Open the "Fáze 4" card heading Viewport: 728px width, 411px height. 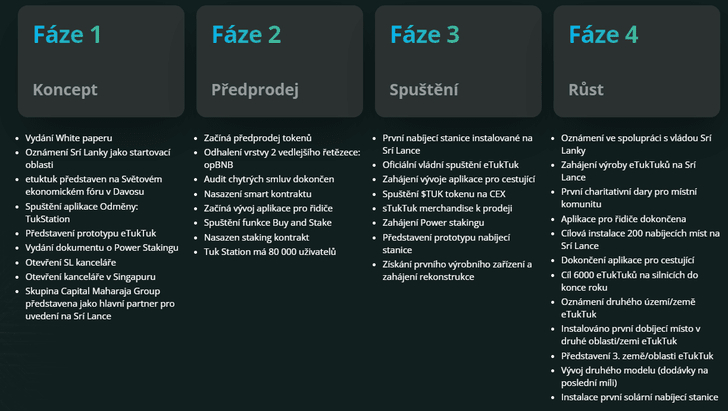point(603,36)
